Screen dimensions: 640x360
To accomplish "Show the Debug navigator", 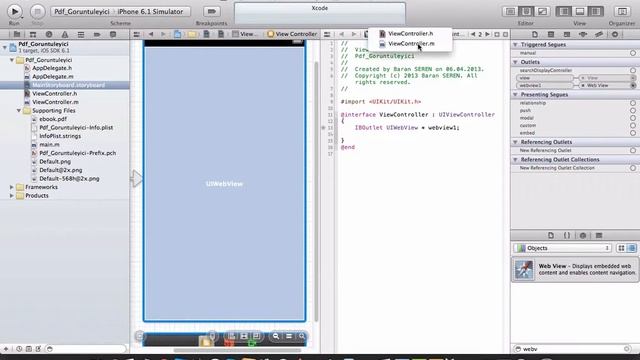I will point(81,34).
